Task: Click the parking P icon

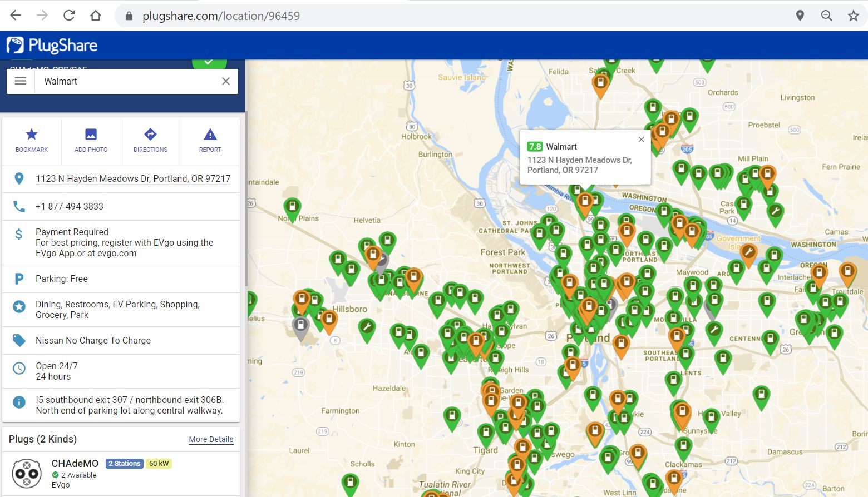Action: click(x=19, y=279)
